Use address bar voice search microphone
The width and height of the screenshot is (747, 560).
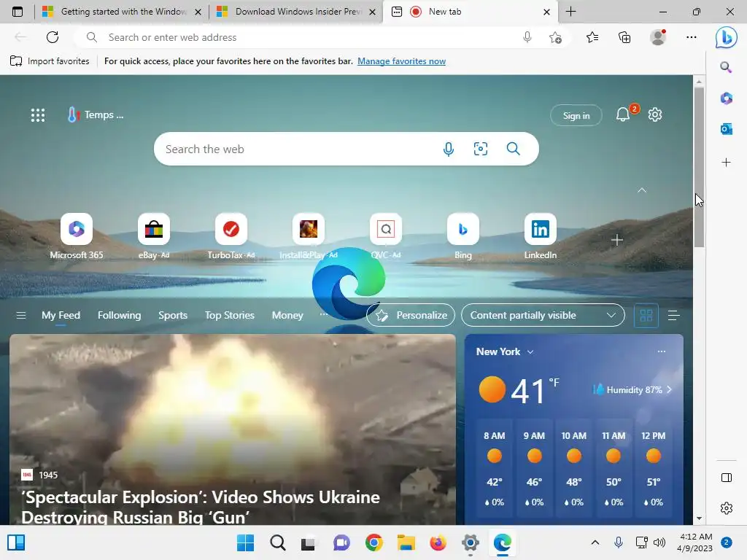527,37
